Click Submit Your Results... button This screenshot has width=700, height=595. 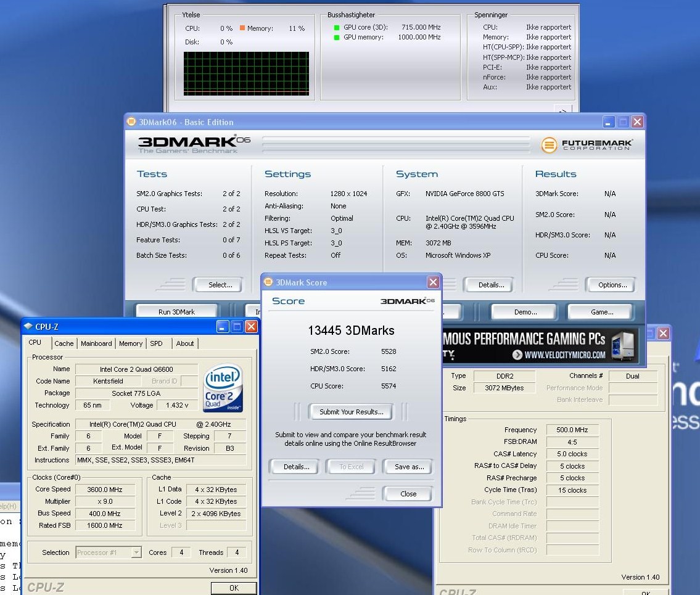352,411
